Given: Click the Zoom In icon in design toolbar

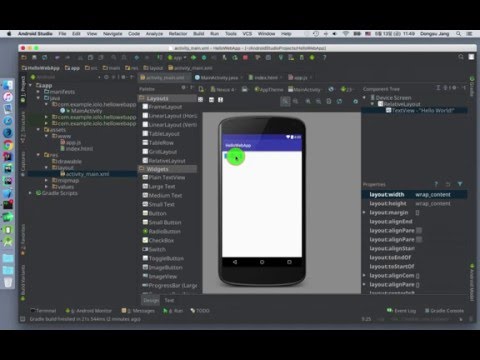Looking at the screenshot, I should coord(308,101).
